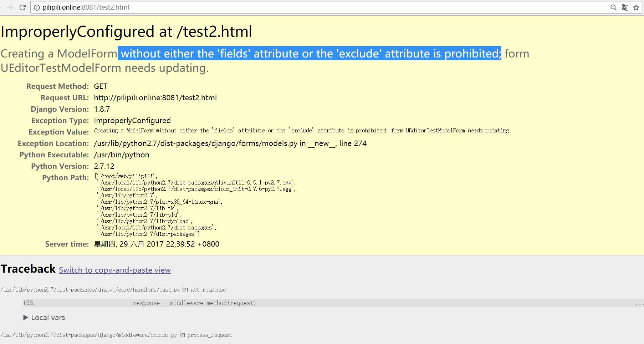Select the Exception Location label

pos(53,143)
